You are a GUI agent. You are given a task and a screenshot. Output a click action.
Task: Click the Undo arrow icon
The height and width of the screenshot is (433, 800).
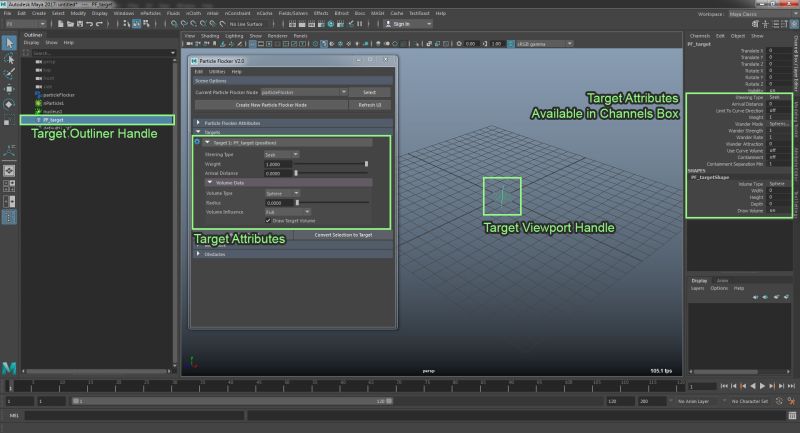click(x=90, y=24)
